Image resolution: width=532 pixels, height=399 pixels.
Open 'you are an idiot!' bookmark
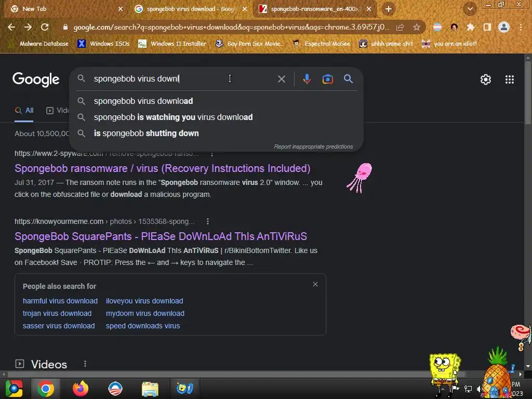pyautogui.click(x=449, y=44)
